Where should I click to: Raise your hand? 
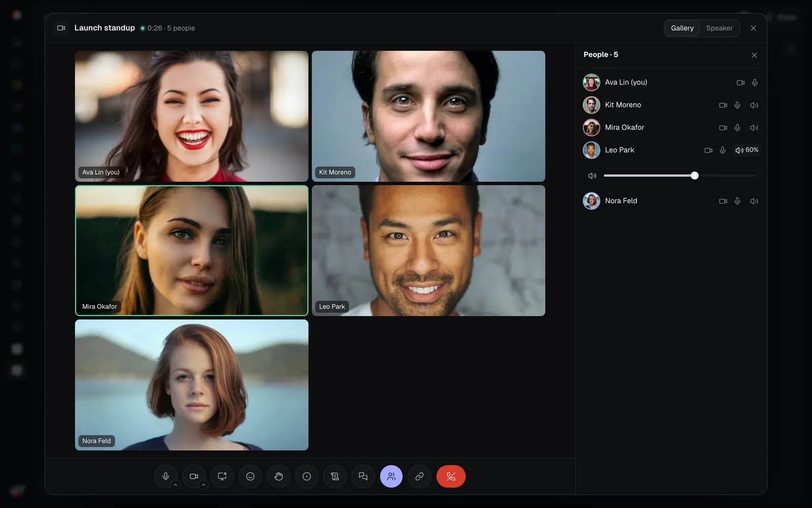pos(279,477)
